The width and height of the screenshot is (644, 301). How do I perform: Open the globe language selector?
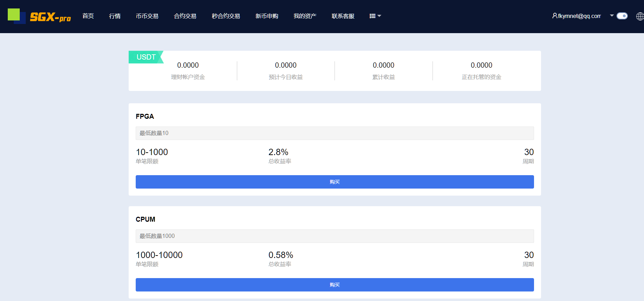640,16
